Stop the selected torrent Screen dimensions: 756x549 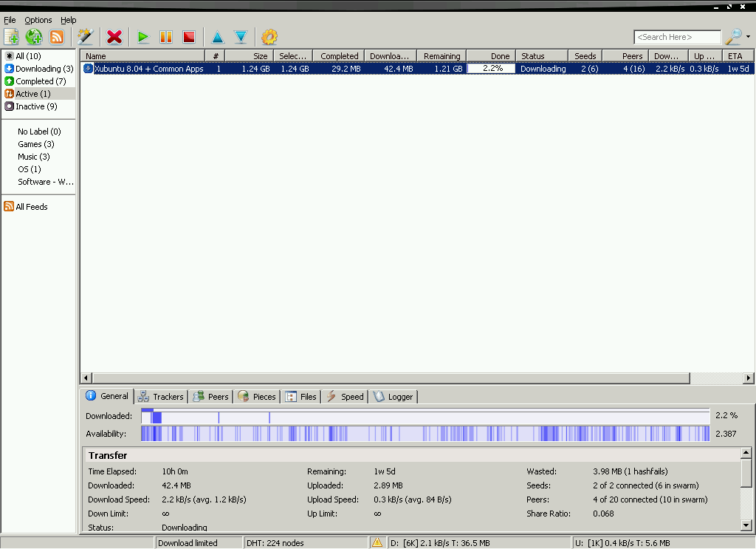(188, 37)
